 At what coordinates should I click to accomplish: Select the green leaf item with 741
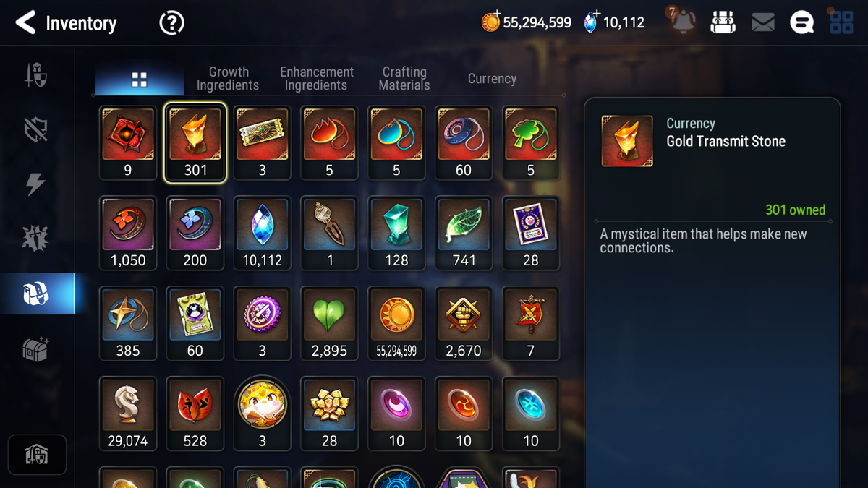click(464, 234)
